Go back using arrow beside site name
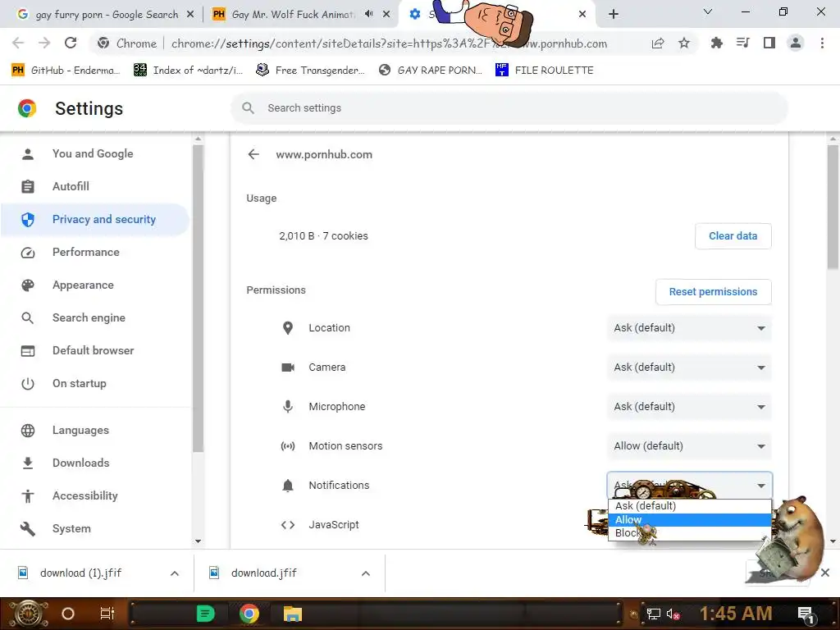This screenshot has width=840, height=630. click(253, 154)
